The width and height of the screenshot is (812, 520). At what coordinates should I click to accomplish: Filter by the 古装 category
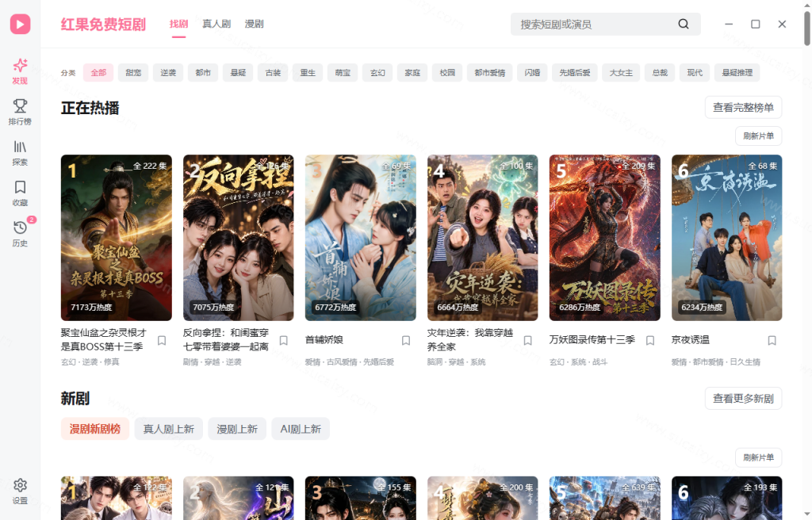coord(273,72)
